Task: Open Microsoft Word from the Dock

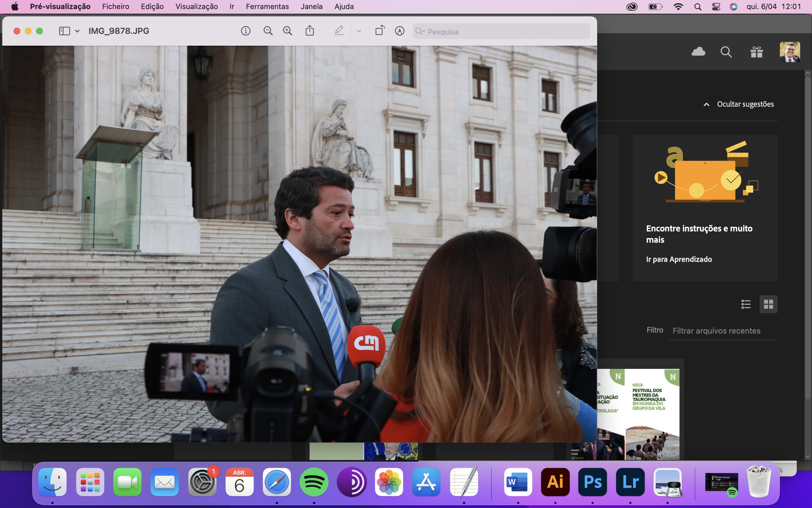Action: point(518,482)
